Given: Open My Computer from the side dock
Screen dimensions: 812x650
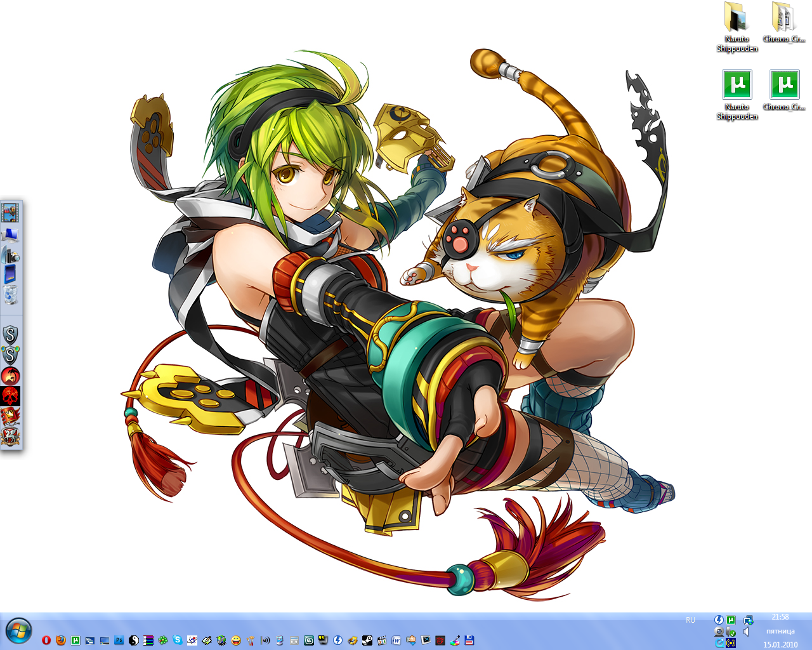Looking at the screenshot, I should (11, 234).
